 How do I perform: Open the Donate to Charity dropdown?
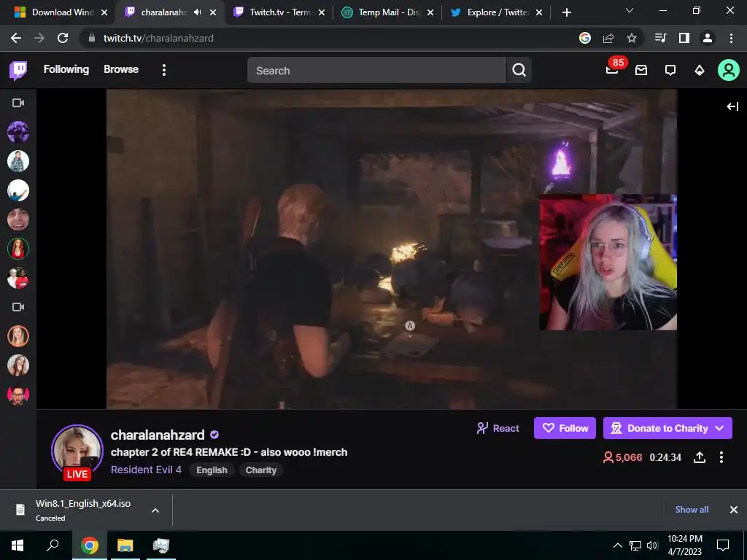click(x=667, y=428)
